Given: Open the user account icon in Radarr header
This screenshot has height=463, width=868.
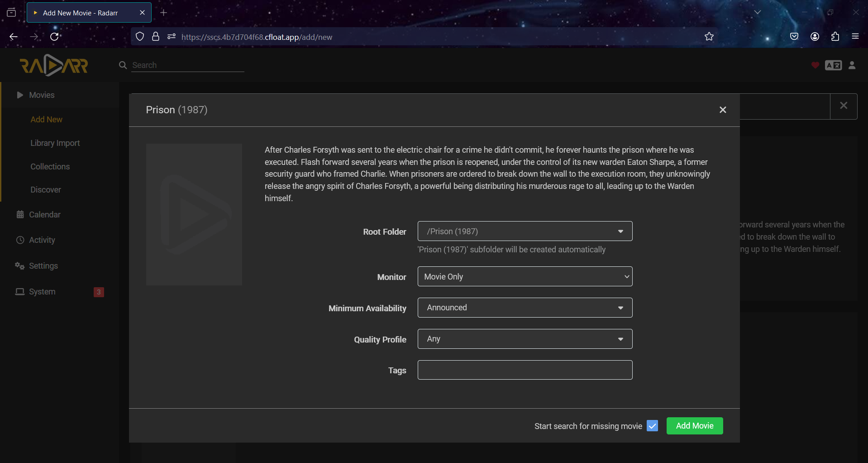Looking at the screenshot, I should 852,65.
